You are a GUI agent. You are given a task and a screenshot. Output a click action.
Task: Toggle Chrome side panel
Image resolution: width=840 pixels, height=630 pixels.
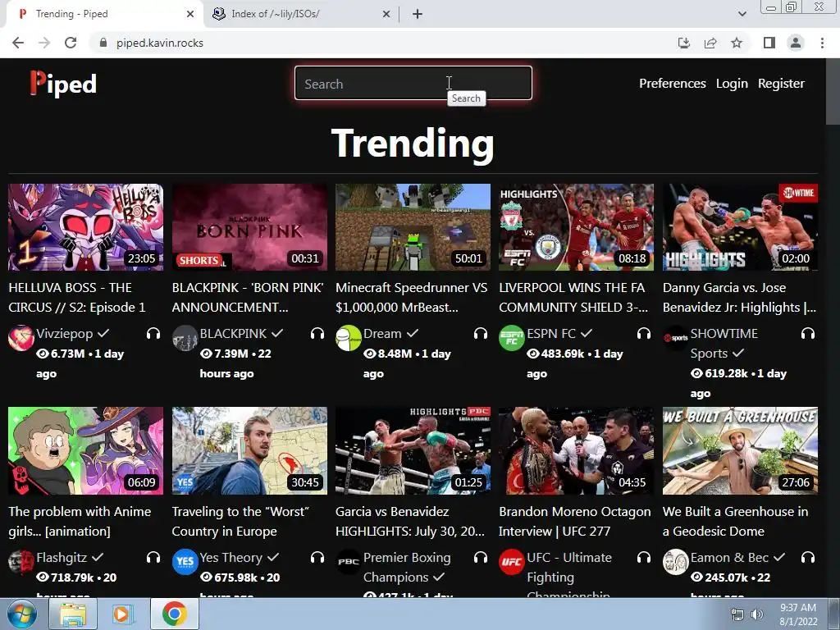[769, 43]
